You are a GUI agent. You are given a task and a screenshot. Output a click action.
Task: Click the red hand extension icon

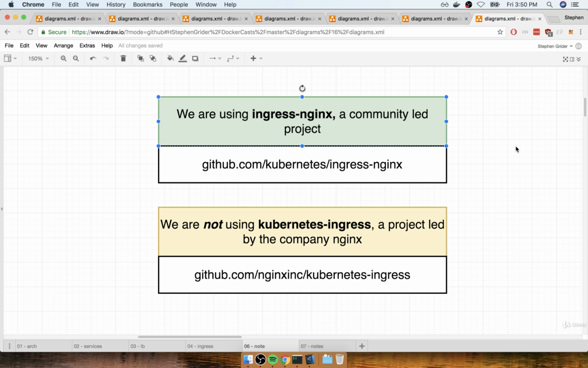pyautogui.click(x=514, y=32)
